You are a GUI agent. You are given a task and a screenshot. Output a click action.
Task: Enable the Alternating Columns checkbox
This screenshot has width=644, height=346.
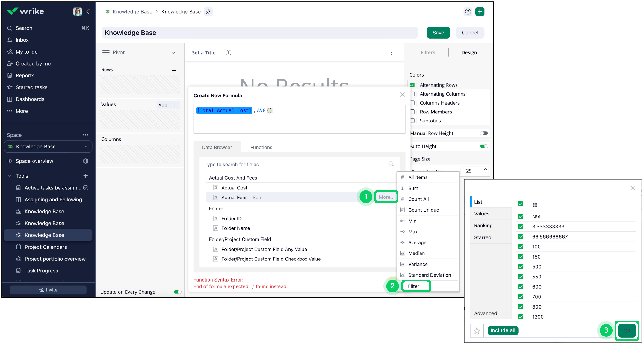412,94
